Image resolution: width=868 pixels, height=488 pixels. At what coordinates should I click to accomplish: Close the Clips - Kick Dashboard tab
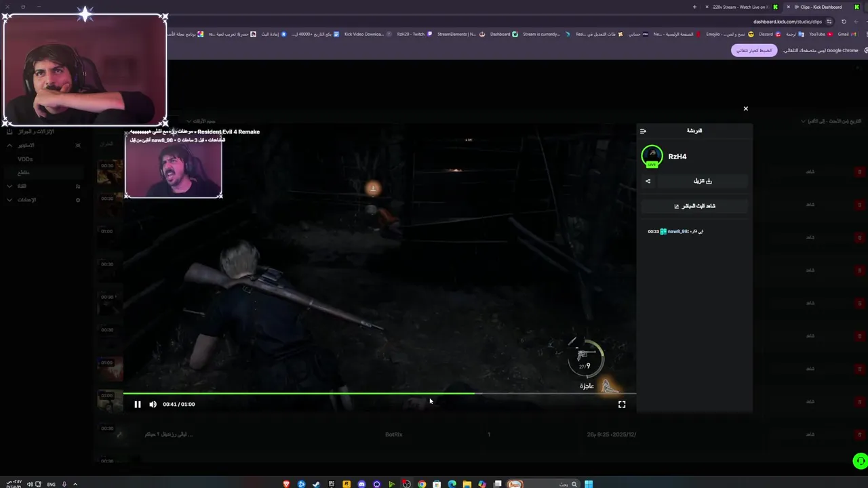point(788,7)
